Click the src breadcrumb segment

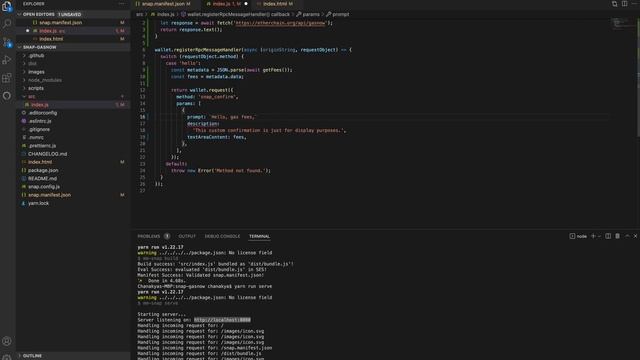pos(140,14)
